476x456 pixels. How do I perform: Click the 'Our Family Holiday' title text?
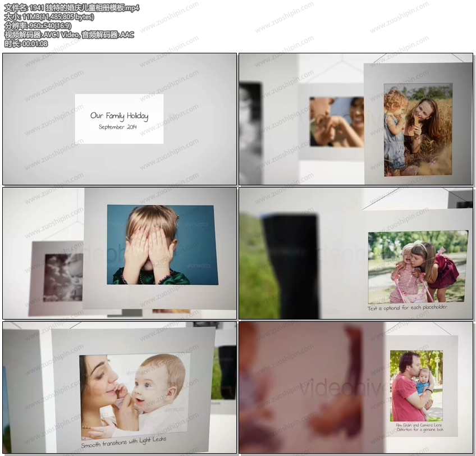click(x=119, y=116)
